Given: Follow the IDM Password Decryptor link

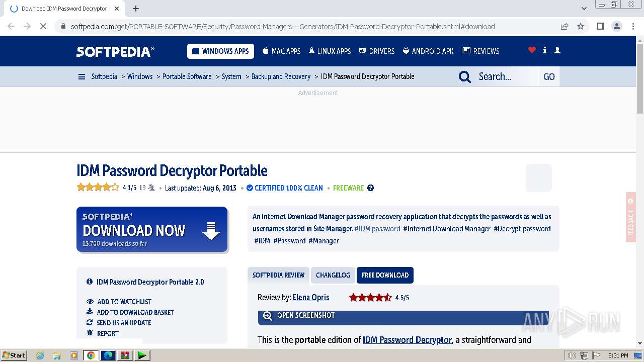Looking at the screenshot, I should 407,340.
